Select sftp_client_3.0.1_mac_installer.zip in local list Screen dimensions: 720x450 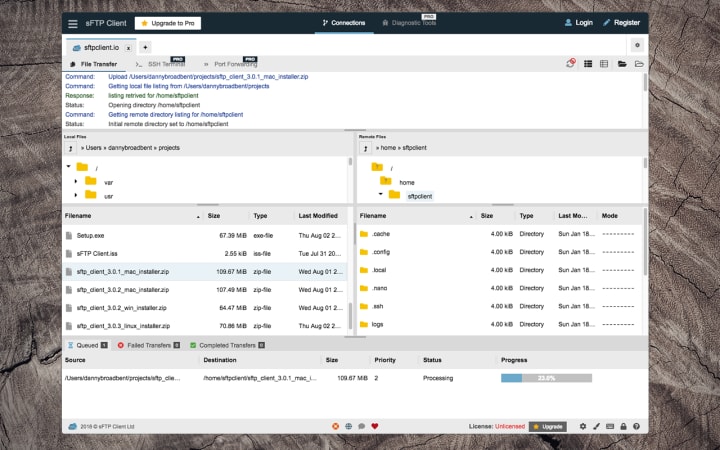(205, 272)
